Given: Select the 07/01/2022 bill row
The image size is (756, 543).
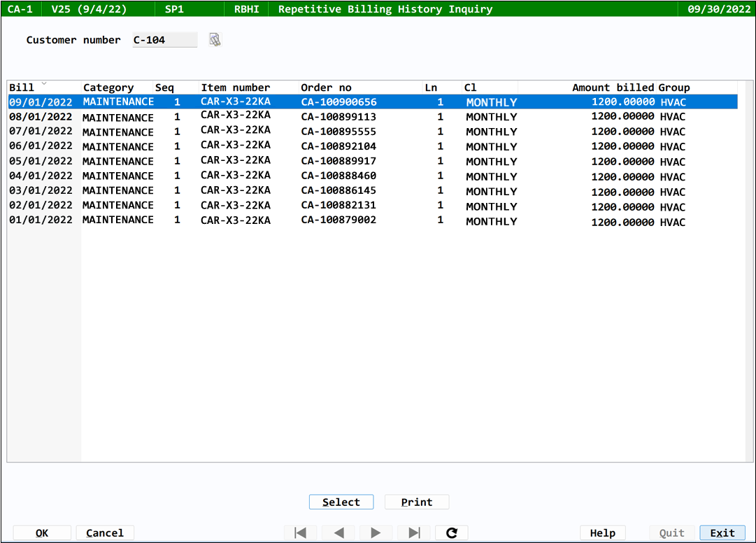Looking at the screenshot, I should coord(372,131).
